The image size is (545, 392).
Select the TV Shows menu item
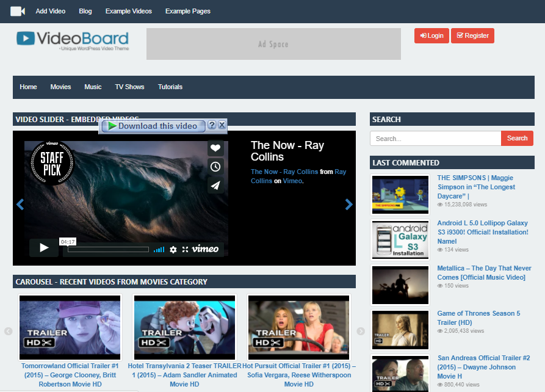coord(129,87)
